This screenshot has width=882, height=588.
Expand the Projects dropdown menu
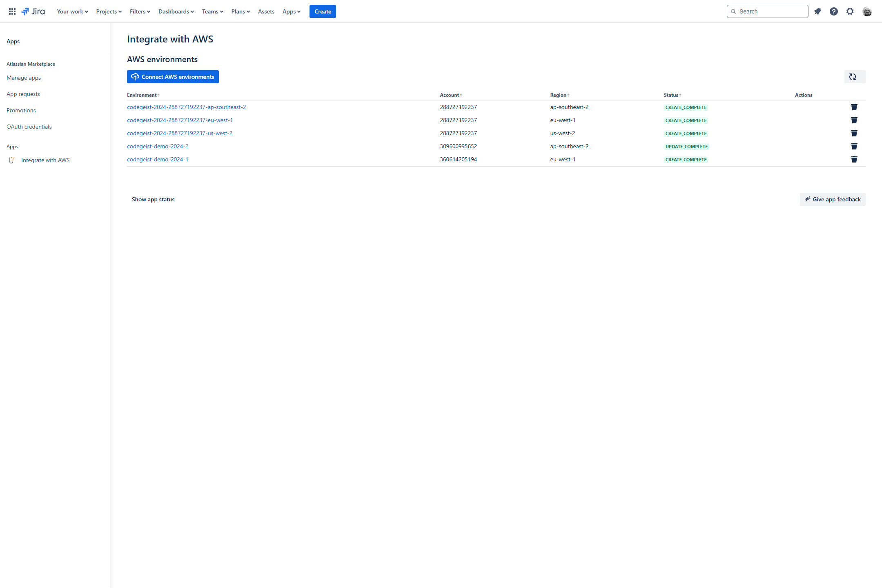[x=109, y=11]
